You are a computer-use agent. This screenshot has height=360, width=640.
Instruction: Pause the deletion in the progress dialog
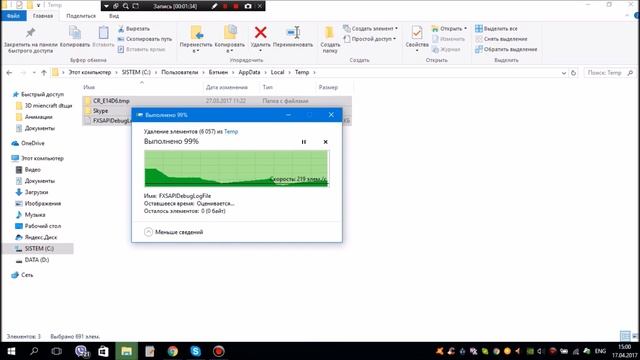pyautogui.click(x=304, y=142)
